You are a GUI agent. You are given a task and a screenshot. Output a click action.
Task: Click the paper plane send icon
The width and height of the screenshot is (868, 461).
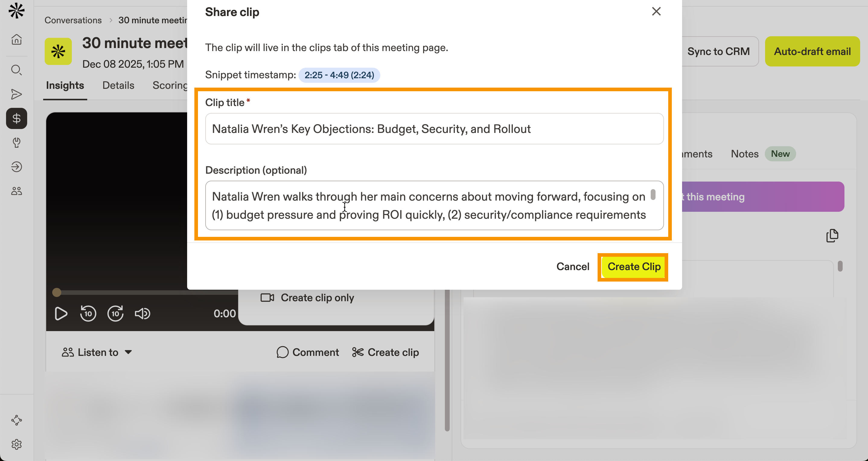(x=16, y=95)
